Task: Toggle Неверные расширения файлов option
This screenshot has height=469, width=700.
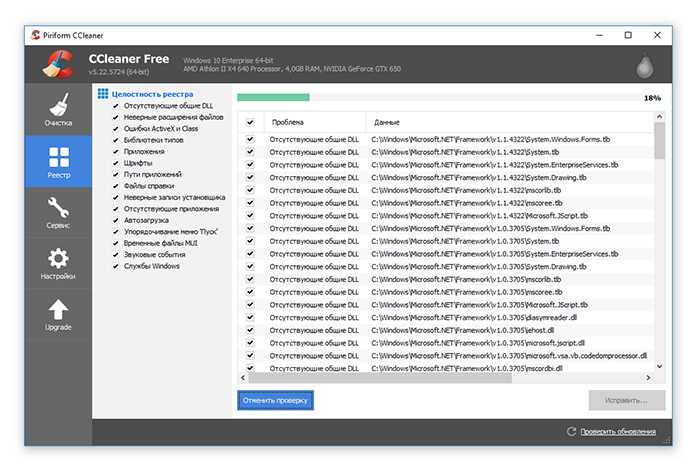Action: point(116,117)
